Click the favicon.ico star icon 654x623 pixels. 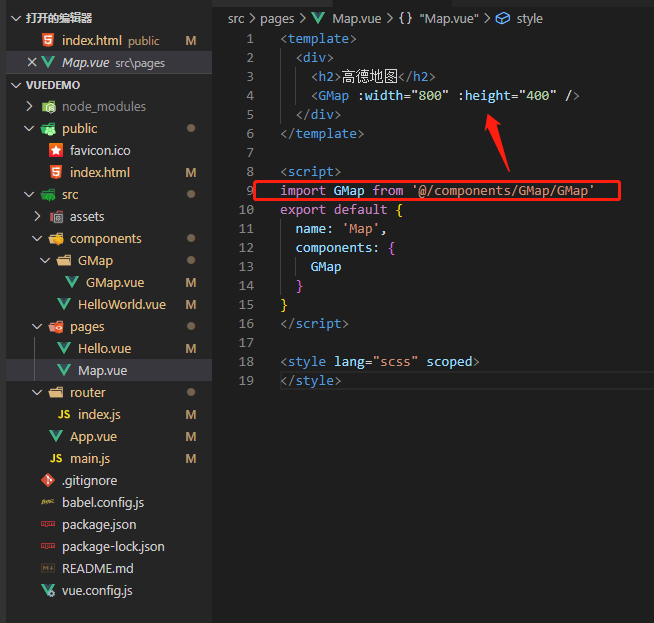point(56,151)
